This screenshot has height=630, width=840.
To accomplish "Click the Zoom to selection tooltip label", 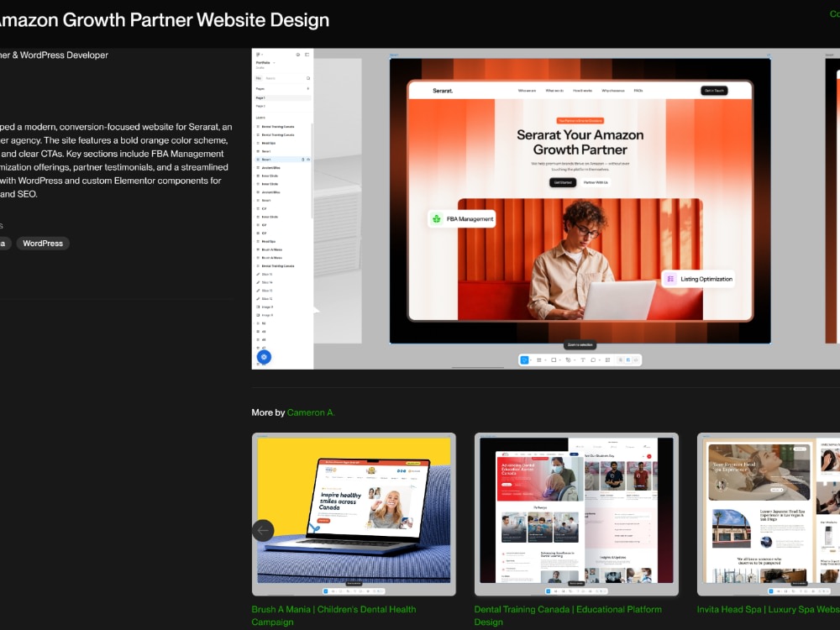I will point(580,345).
